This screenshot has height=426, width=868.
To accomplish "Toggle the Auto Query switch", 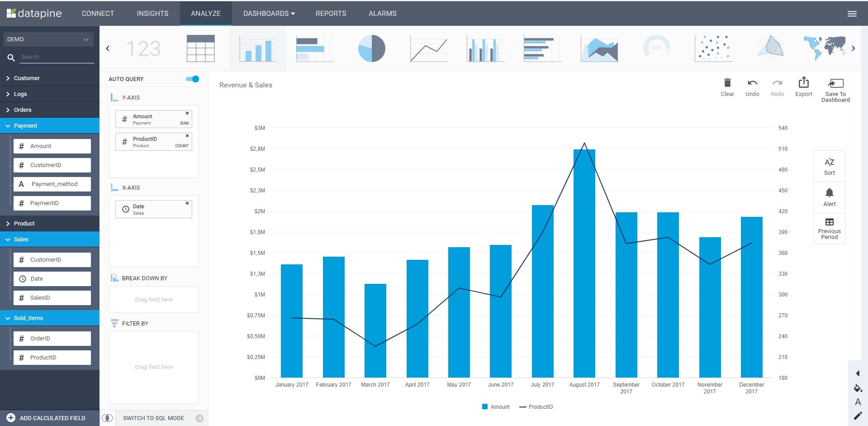I will (193, 79).
